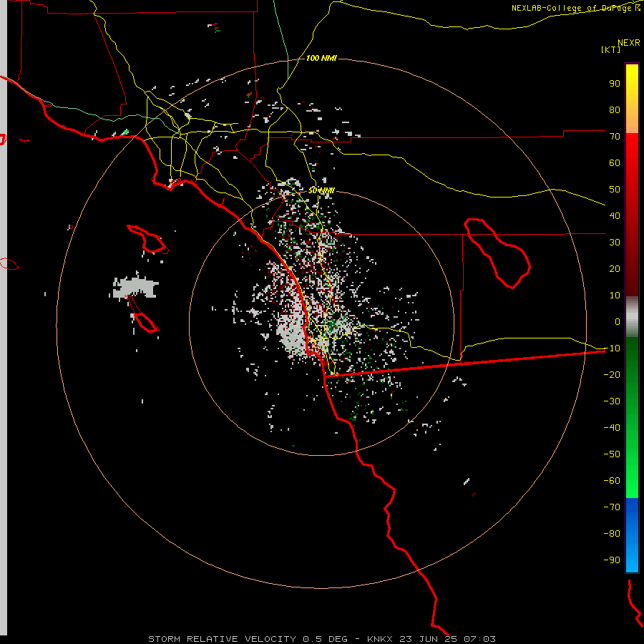The height and width of the screenshot is (644, 644).
Task: Click the -60 value on the velocity scale
Action: pyautogui.click(x=612, y=481)
